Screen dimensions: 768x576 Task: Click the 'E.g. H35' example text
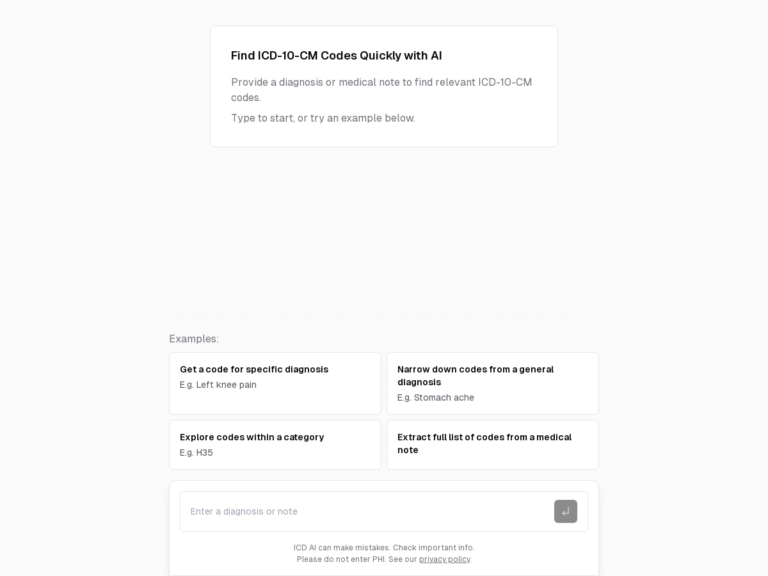pos(196,453)
